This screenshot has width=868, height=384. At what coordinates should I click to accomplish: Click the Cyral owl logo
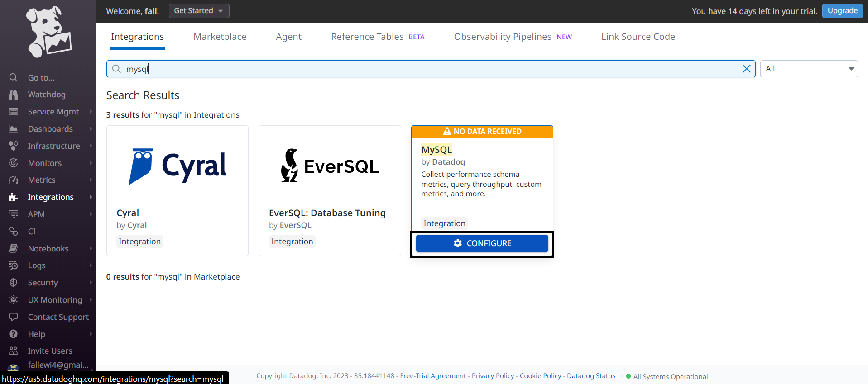141,166
